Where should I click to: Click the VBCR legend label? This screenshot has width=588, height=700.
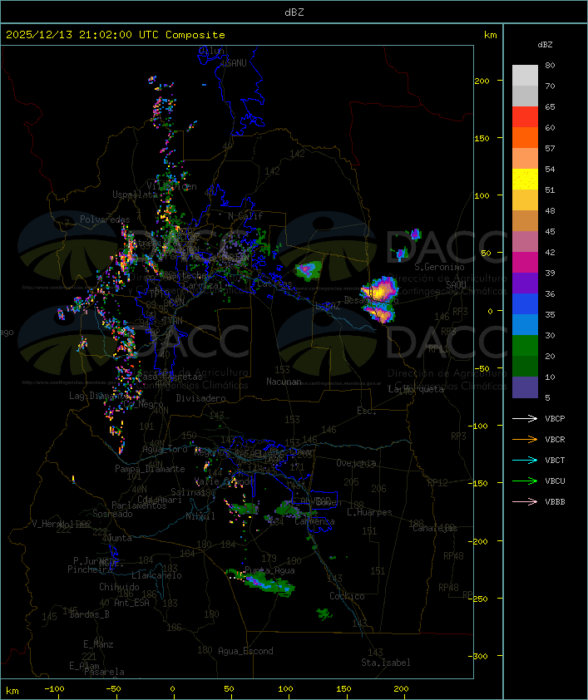pos(555,439)
